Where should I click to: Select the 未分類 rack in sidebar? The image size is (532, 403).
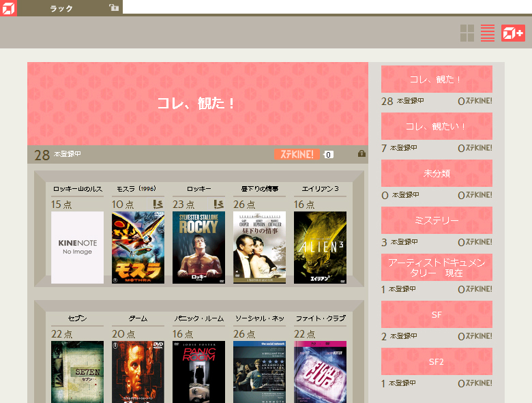[x=437, y=173]
